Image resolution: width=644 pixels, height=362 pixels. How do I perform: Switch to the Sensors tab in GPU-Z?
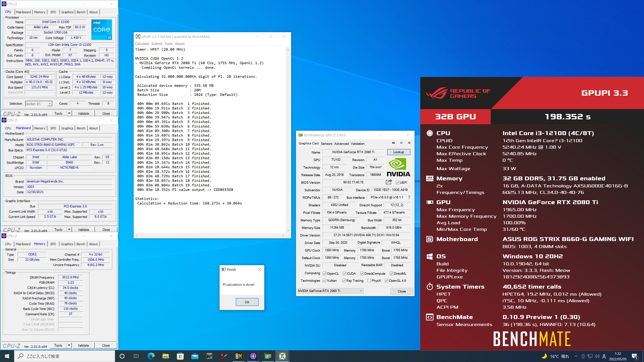[x=327, y=144]
